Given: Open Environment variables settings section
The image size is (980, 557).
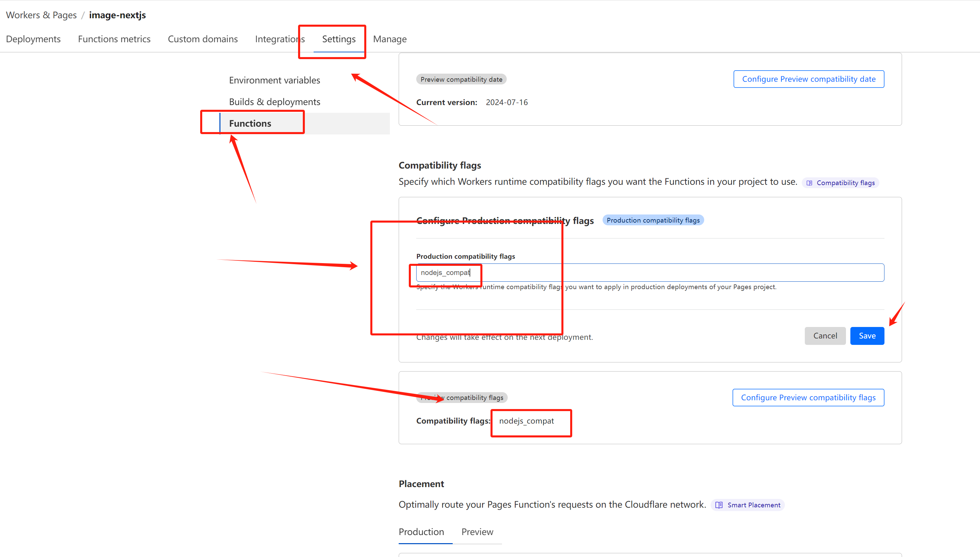Looking at the screenshot, I should (274, 80).
